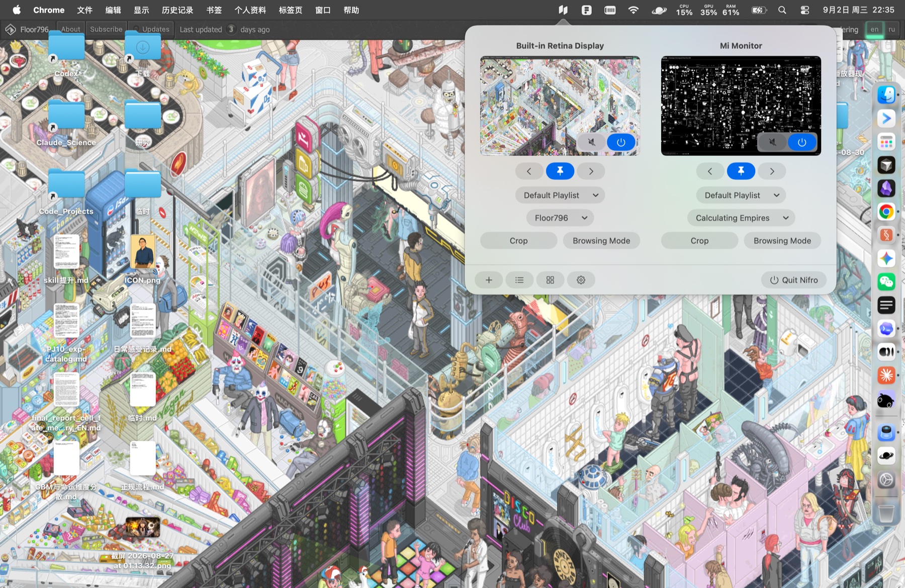Go to next wallpaper on Built-in Retina Display
The image size is (905, 588).
[x=591, y=171]
